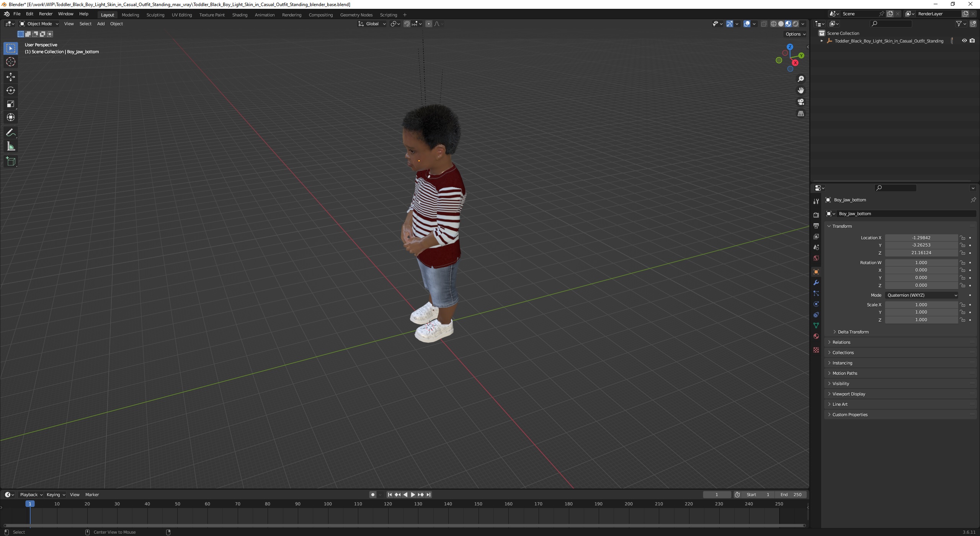Viewport: 980px width, 536px height.
Task: Open the Object Data mesh tab
Action: click(x=816, y=325)
